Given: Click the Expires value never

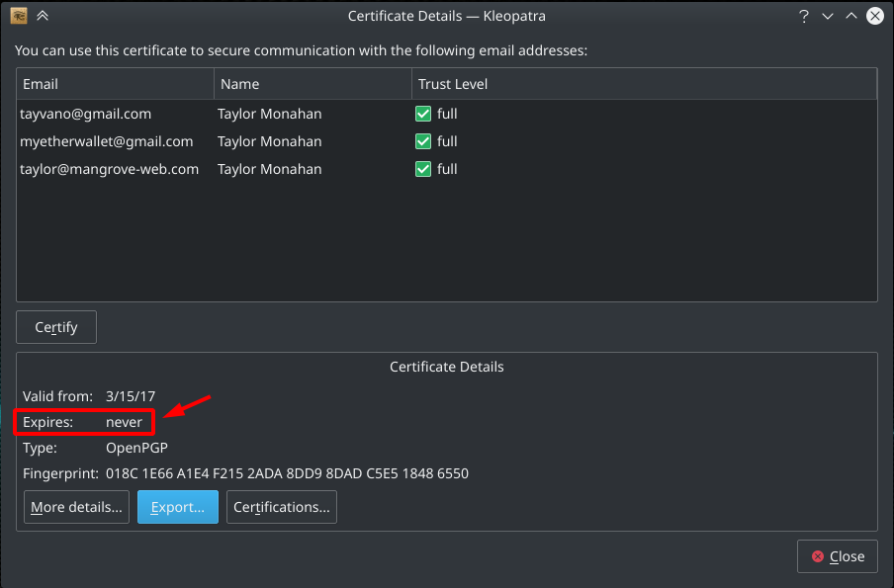Looking at the screenshot, I should (x=124, y=422).
